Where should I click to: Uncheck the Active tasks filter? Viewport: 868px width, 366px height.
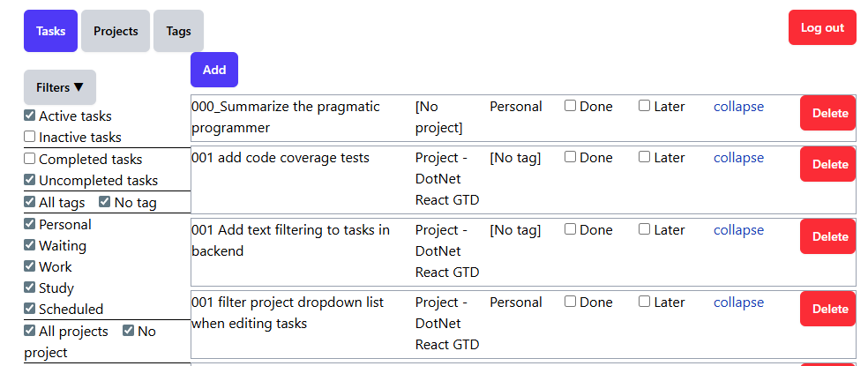tap(30, 116)
